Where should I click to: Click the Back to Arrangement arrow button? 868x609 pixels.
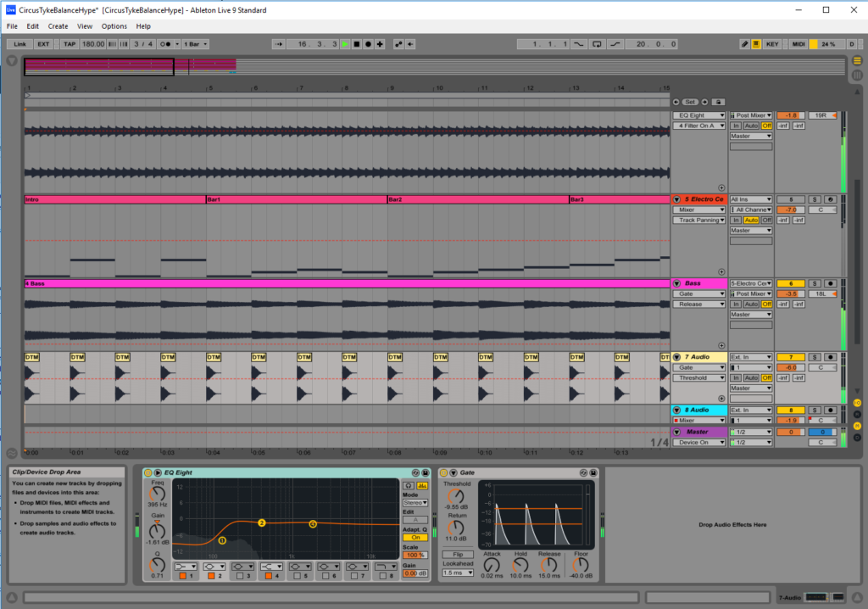tap(410, 44)
